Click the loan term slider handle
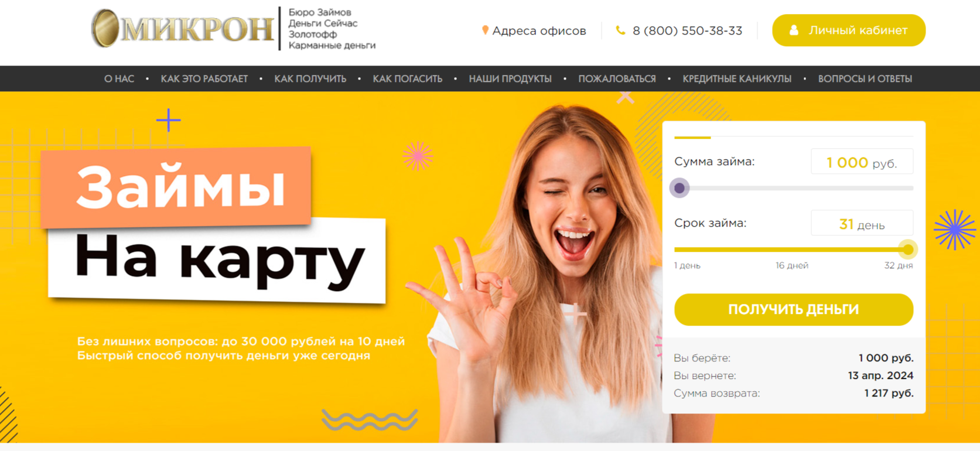The image size is (980, 451). click(x=908, y=250)
